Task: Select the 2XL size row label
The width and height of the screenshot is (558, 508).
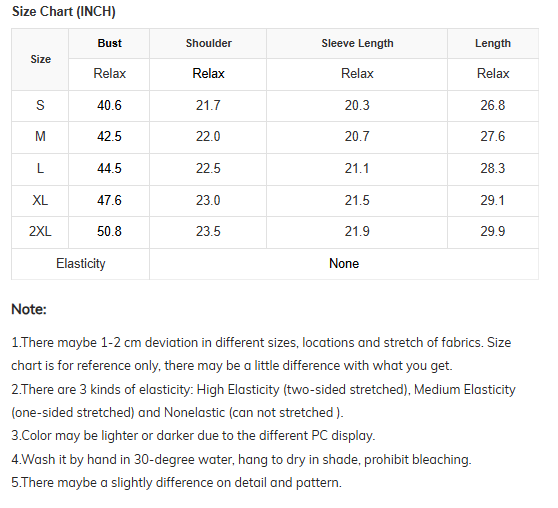Action: tap(40, 231)
